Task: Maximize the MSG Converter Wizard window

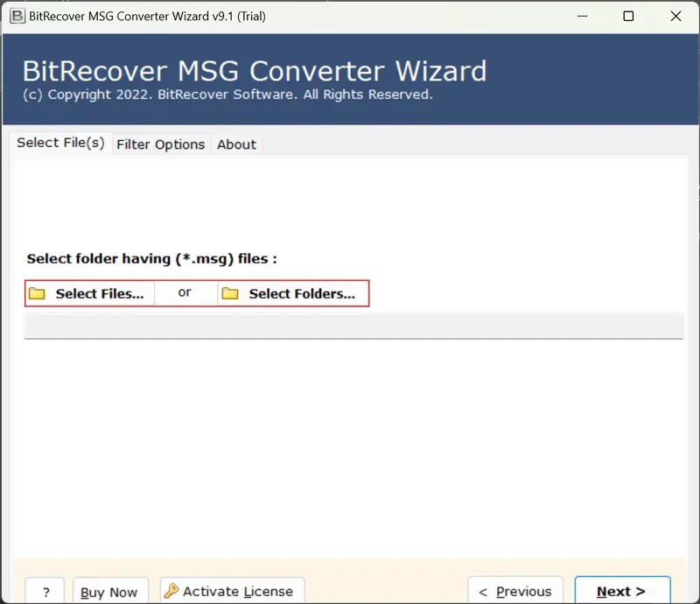Action: tap(628, 17)
